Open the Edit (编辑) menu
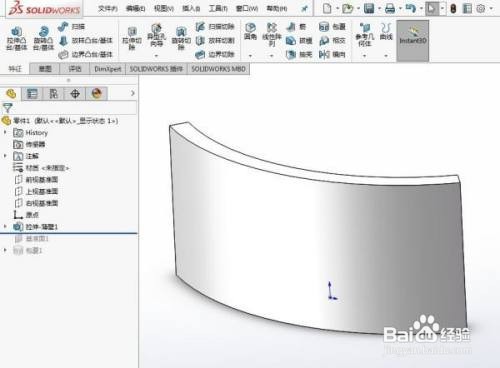The image size is (500, 368). coord(136,9)
